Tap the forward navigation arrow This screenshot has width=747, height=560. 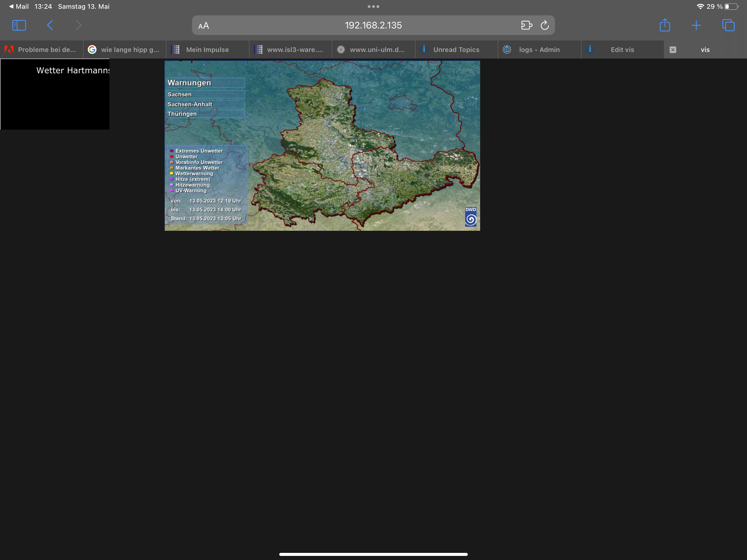78,25
